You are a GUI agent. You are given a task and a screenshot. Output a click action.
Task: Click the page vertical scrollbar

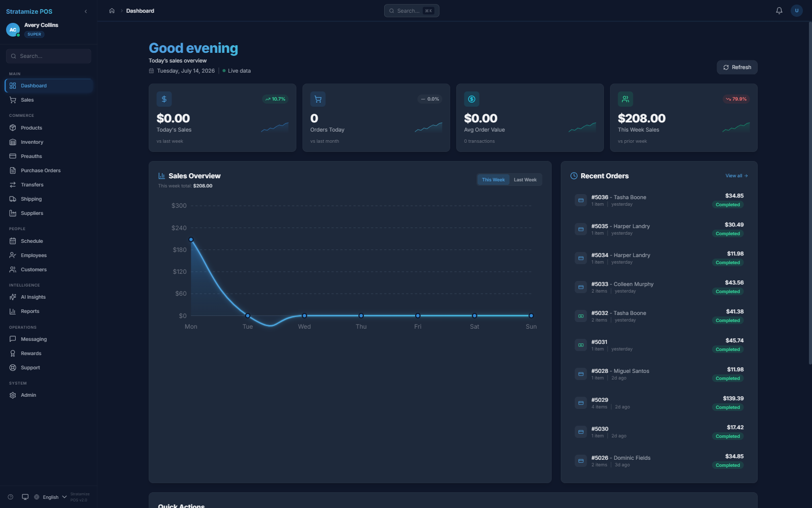pyautogui.click(x=810, y=193)
